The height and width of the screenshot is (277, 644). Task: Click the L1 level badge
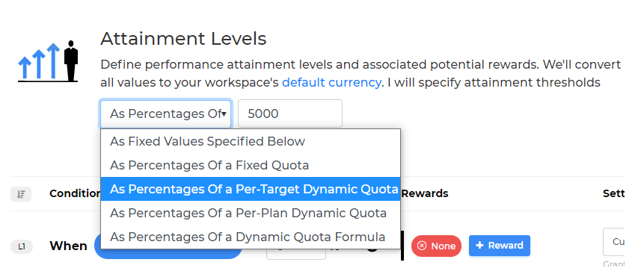click(22, 246)
